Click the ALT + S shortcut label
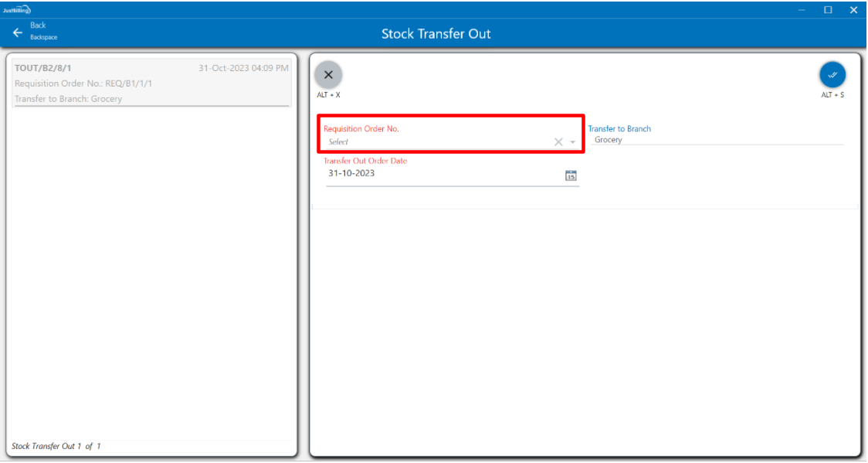The image size is (868, 463). (832, 95)
